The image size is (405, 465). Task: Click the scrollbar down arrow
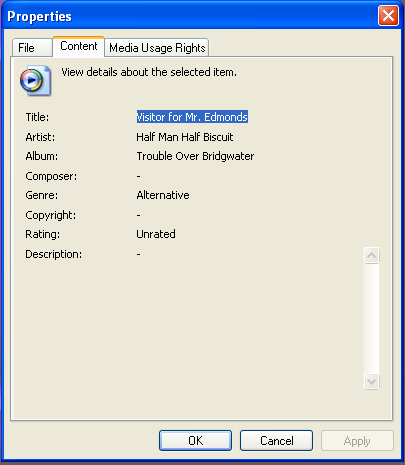371,381
